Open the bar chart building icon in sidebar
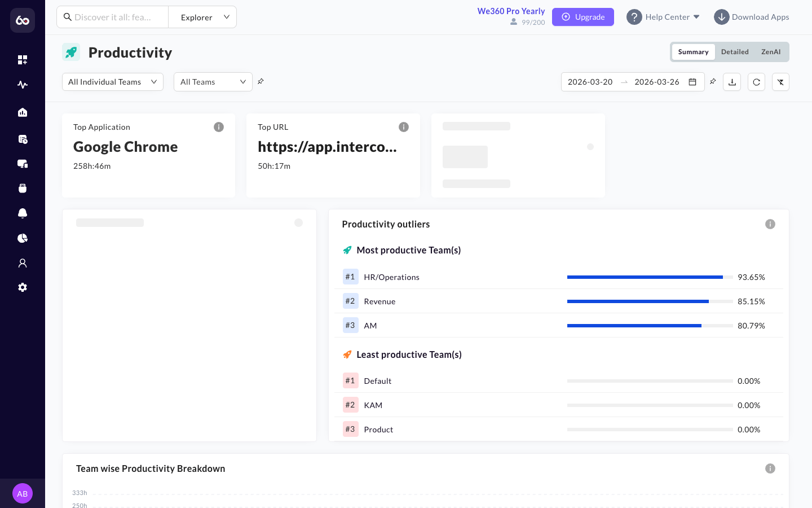This screenshot has height=508, width=812. [x=23, y=112]
